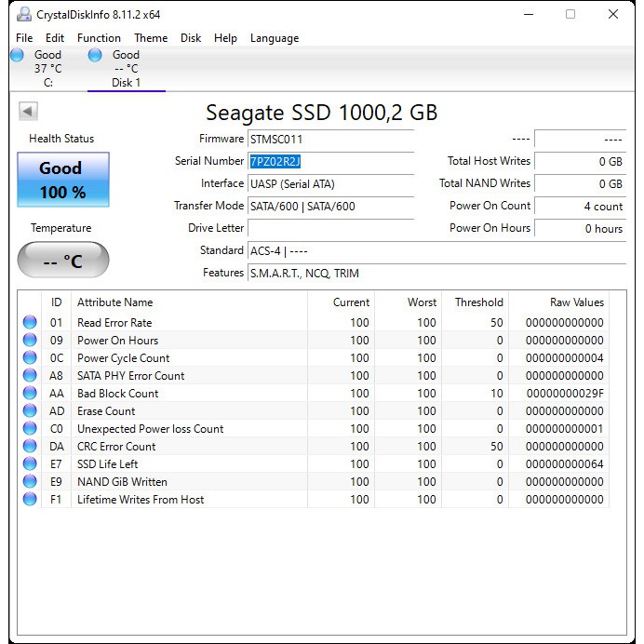Click the Firmware field STMSC011
Screen dimensions: 644x644
330,140
